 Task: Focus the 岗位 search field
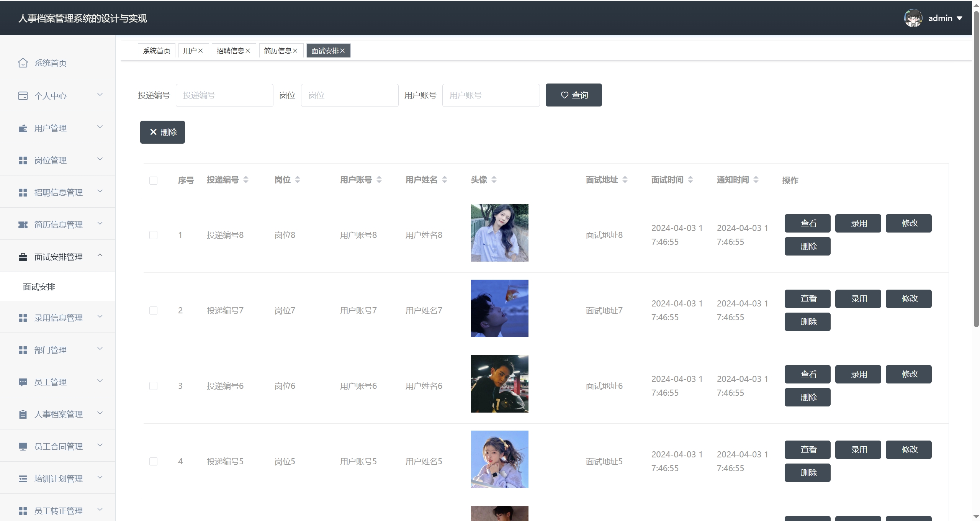pos(350,95)
